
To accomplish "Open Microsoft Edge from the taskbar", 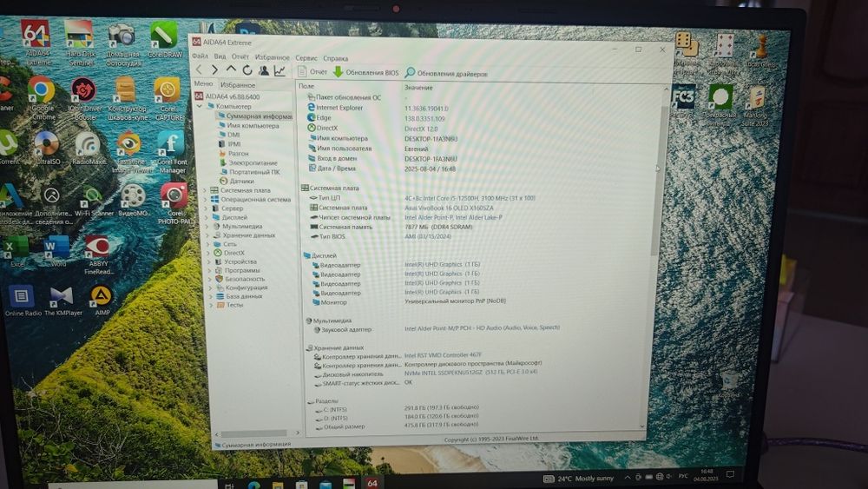I will point(253,484).
